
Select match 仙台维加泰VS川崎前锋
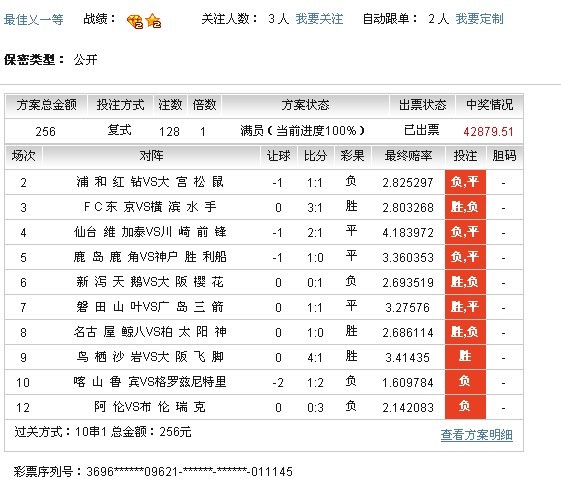point(150,232)
